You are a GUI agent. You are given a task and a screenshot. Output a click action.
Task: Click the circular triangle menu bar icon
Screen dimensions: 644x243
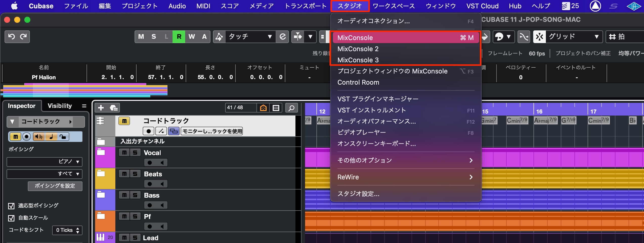pos(595,6)
